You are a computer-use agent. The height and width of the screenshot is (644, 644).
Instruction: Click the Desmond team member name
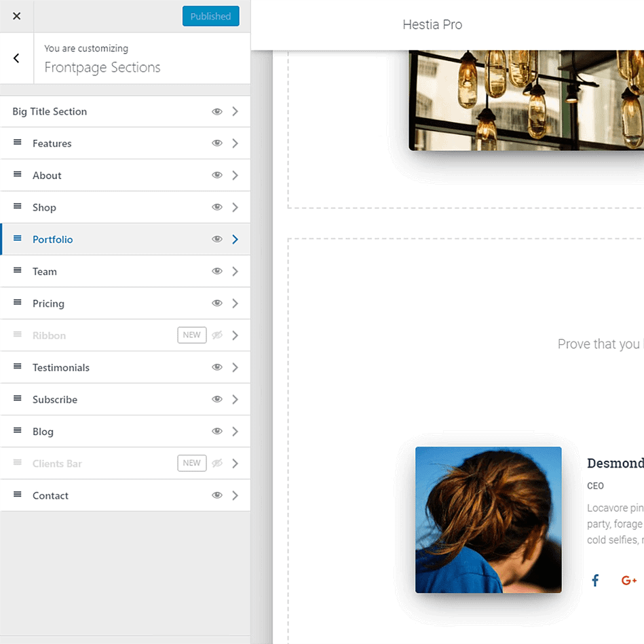tap(615, 463)
